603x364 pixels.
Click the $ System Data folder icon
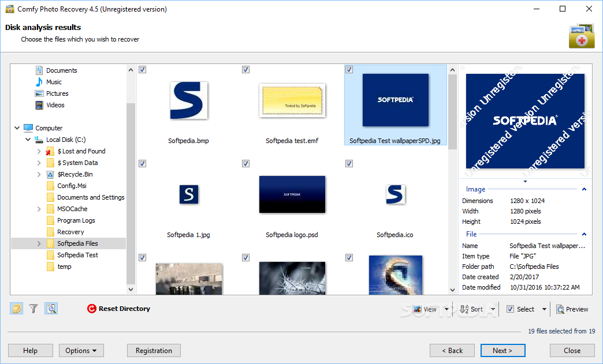click(50, 163)
